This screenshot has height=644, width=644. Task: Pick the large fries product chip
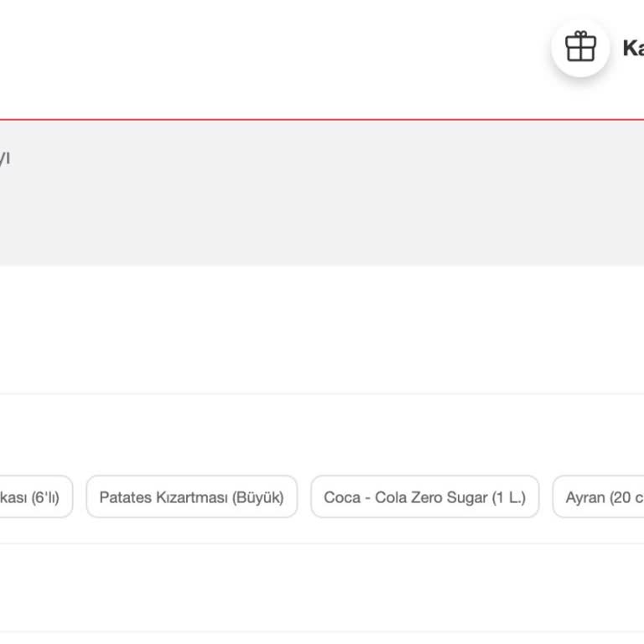click(191, 497)
